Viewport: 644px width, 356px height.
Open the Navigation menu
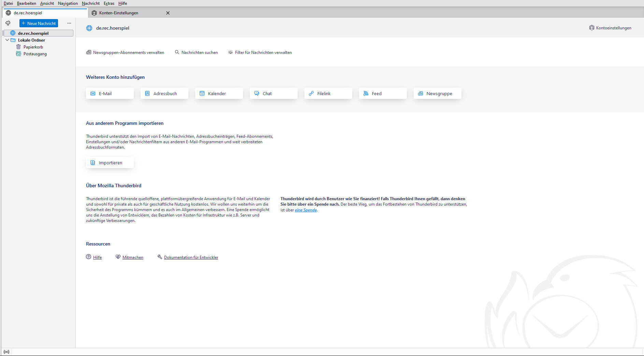(68, 3)
